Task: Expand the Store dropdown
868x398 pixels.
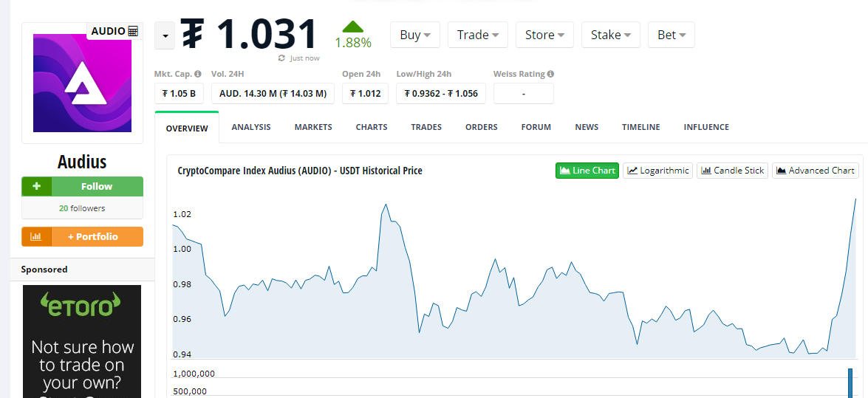Action: 544,35
